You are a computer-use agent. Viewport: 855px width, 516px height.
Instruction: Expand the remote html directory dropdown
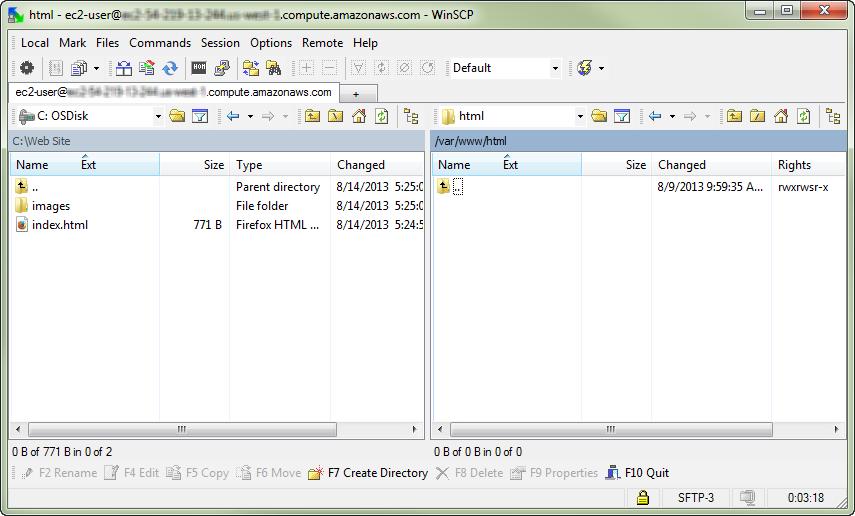[580, 116]
